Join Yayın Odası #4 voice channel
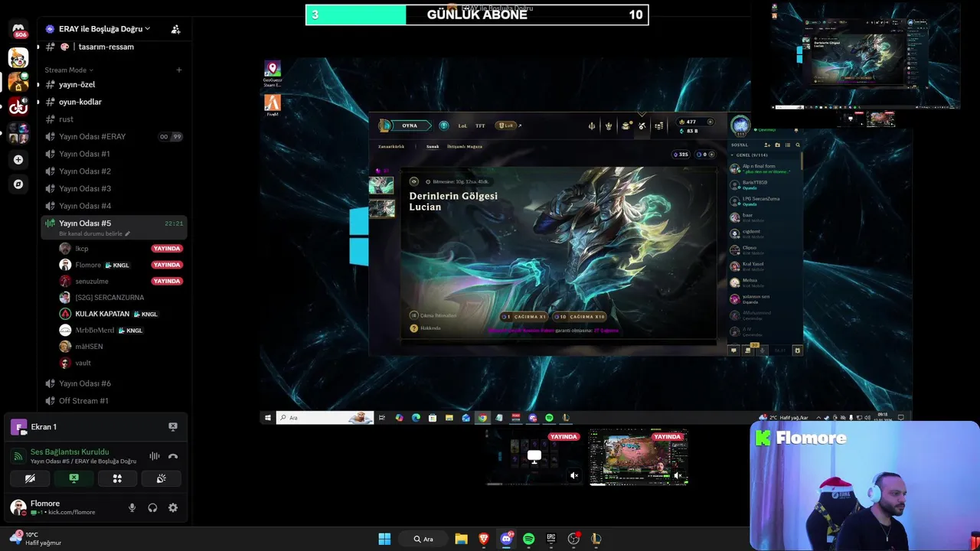980x551 pixels. click(x=113, y=206)
